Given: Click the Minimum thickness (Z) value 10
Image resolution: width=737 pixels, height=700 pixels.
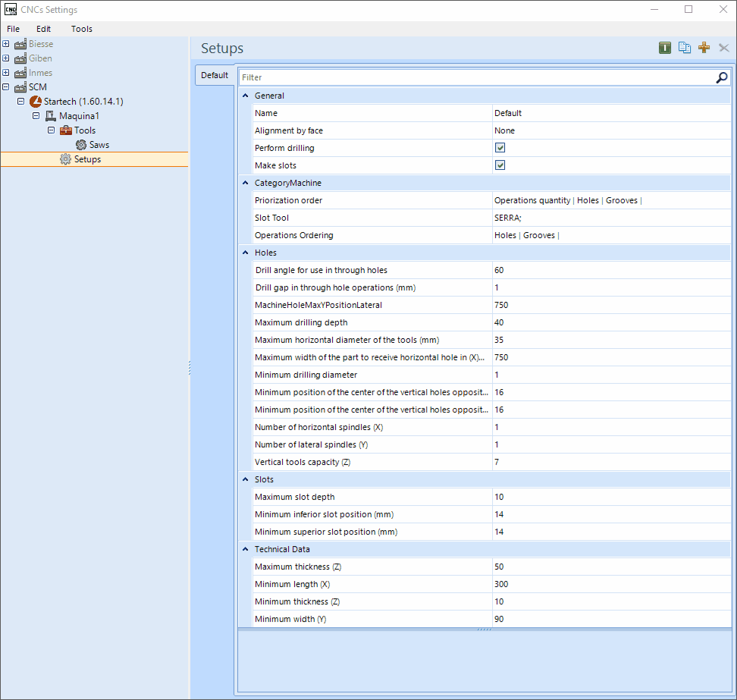Looking at the screenshot, I should pyautogui.click(x=611, y=601).
